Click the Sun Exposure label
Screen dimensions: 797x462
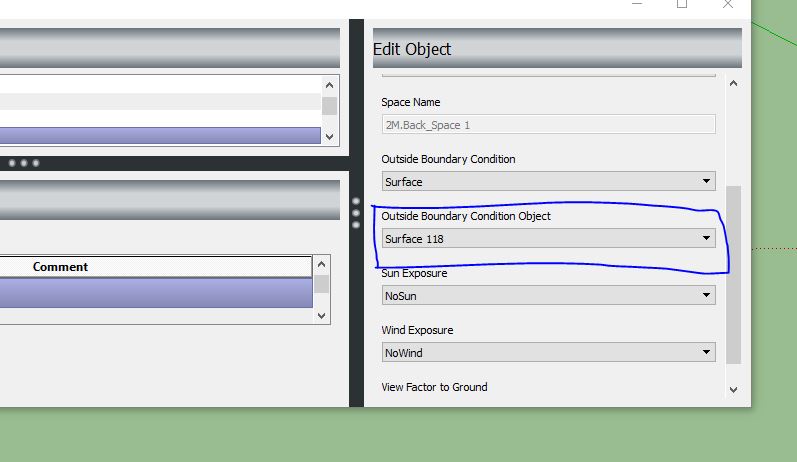coord(414,273)
